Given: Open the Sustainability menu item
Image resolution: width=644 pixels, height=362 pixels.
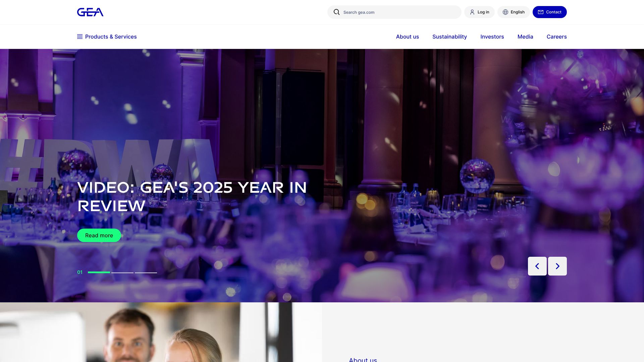Looking at the screenshot, I should pyautogui.click(x=449, y=37).
